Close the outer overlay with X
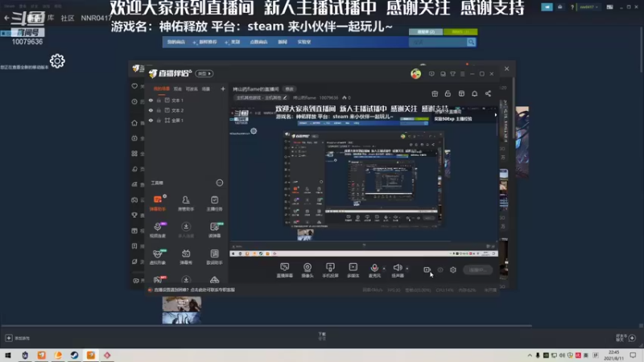The height and width of the screenshot is (362, 644). [506, 68]
